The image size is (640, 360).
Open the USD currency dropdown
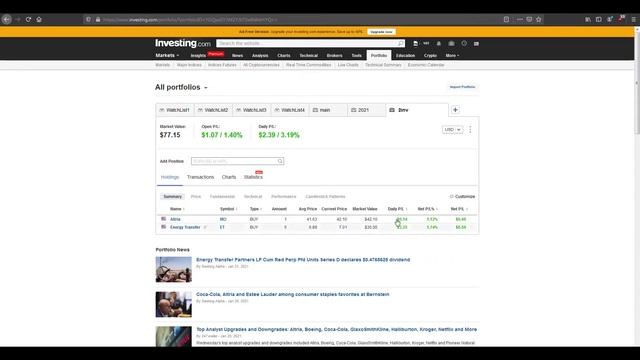(x=452, y=129)
